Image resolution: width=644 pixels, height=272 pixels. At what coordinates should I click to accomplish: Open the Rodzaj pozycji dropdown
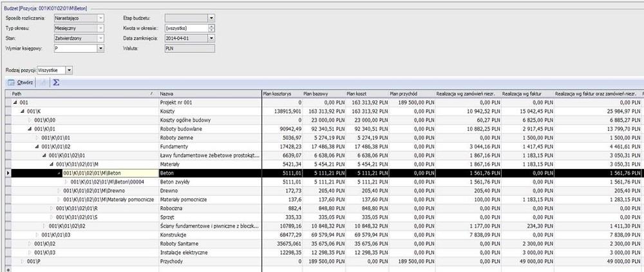point(70,70)
